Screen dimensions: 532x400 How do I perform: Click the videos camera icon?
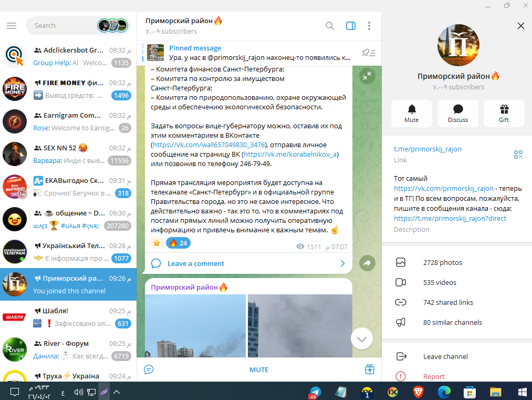(401, 282)
